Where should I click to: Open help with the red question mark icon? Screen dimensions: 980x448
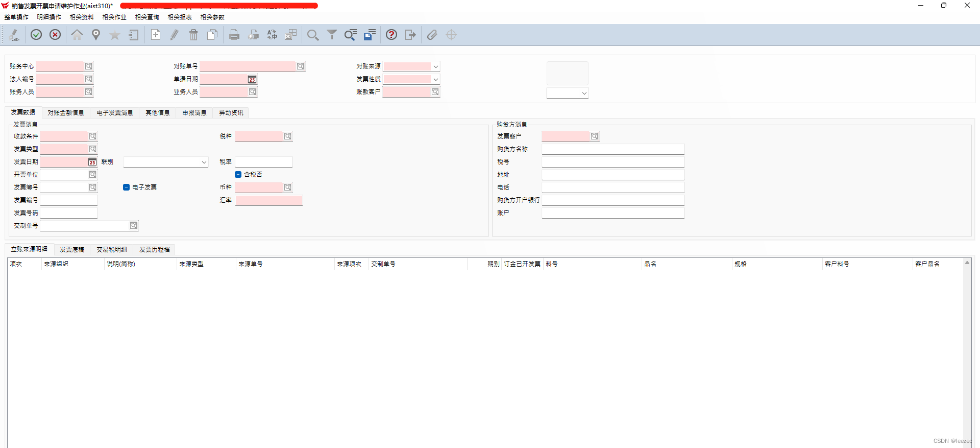(391, 35)
